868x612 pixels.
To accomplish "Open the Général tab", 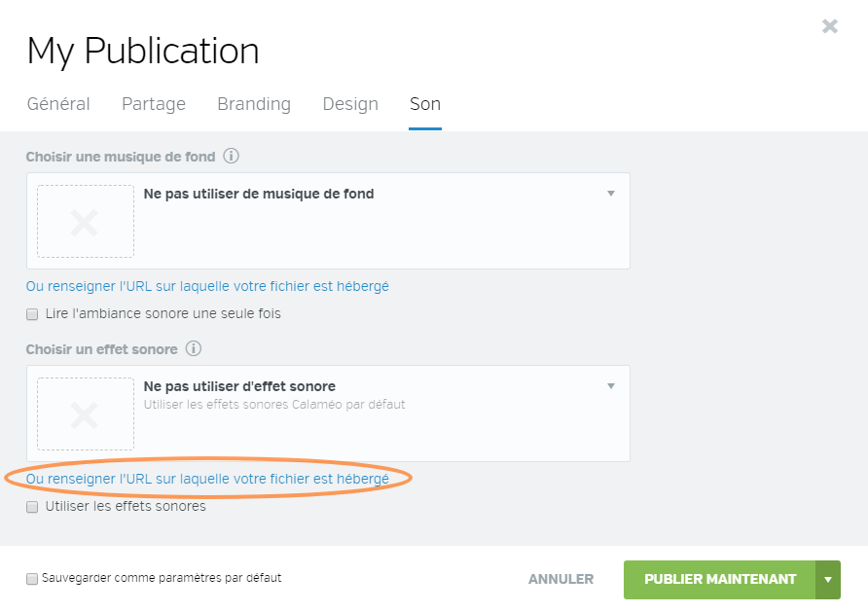I will 58,104.
